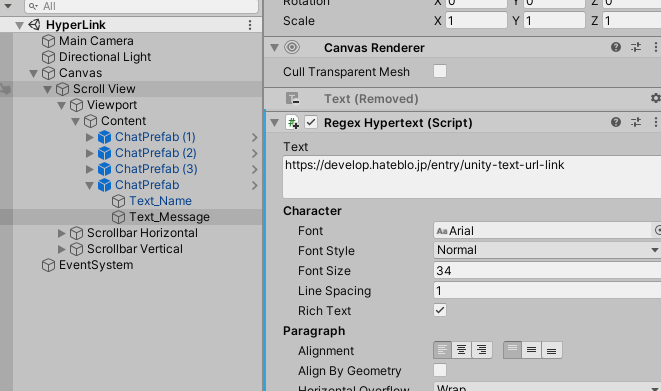Open Canvas Renderer preset settings icon

point(636,47)
